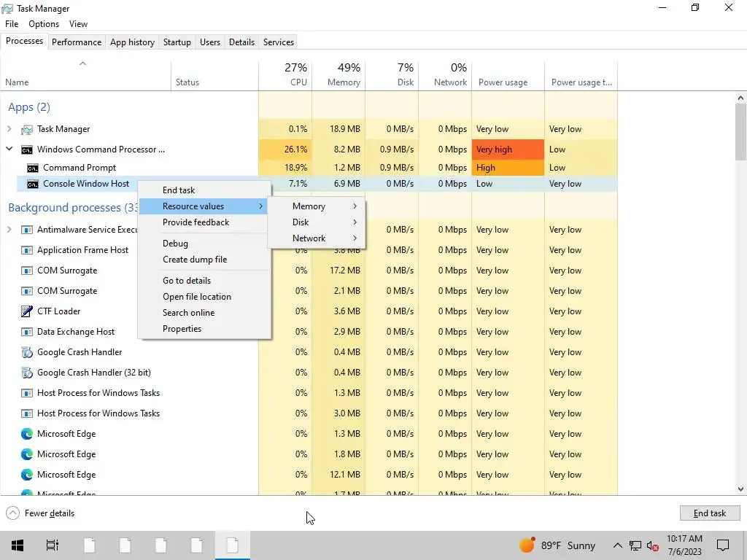
Task: Expand the Task Manager app group
Action: (x=9, y=128)
